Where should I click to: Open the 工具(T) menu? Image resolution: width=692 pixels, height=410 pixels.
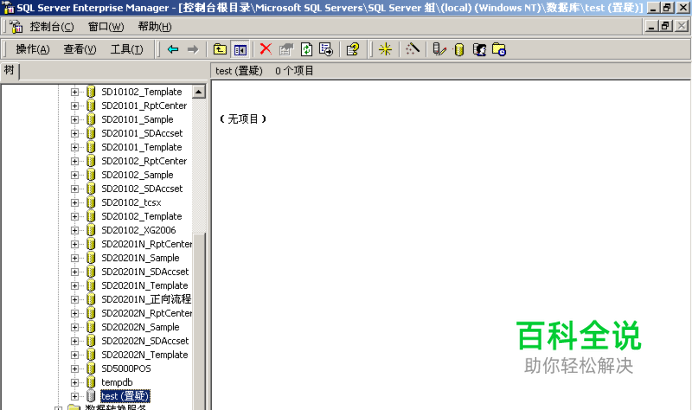pyautogui.click(x=127, y=49)
